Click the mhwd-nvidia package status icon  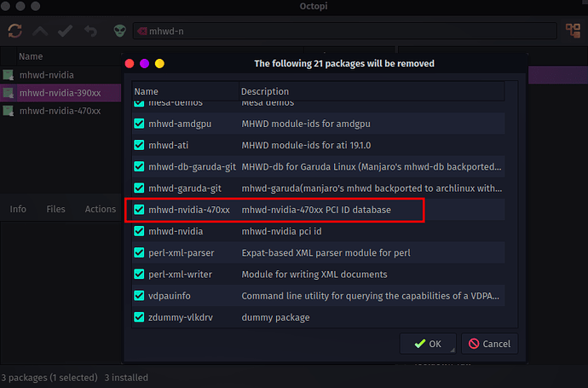(x=9, y=75)
